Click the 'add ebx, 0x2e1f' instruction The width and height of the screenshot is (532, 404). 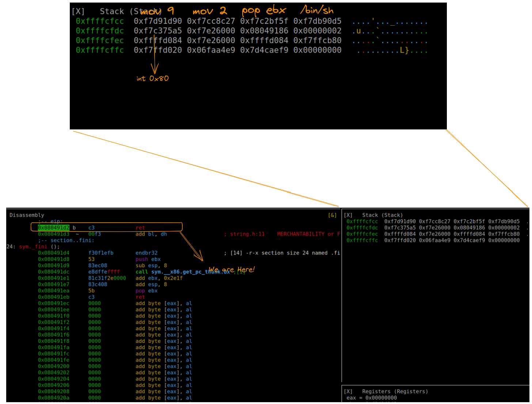(x=159, y=278)
